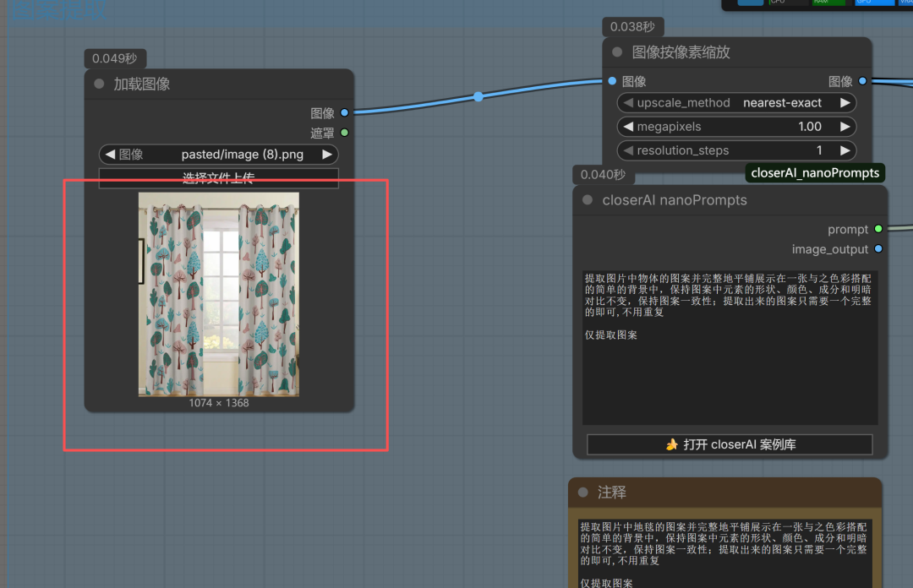
Task: Click the 0.040秒 timing badge
Action: (x=604, y=175)
